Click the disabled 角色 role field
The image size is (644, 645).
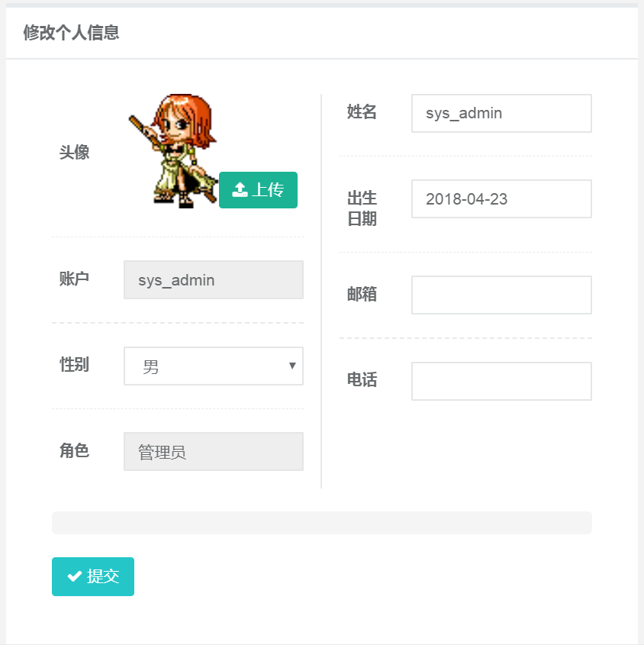pos(214,452)
